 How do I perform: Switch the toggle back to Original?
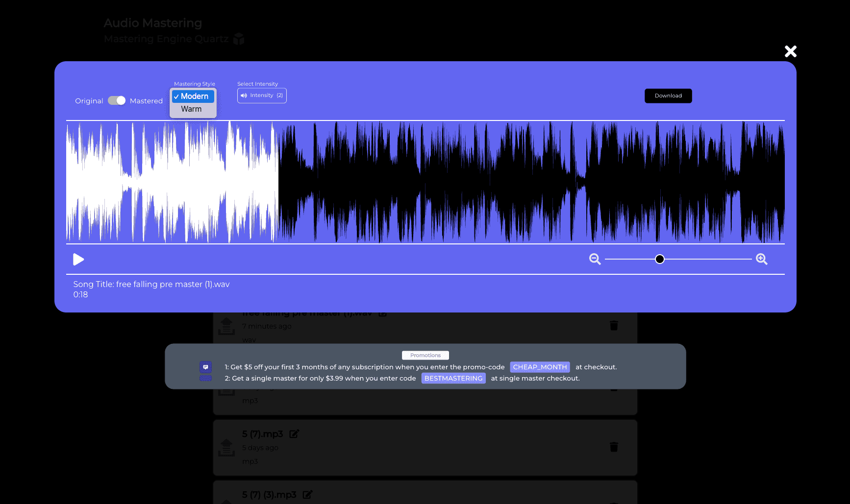coord(117,100)
